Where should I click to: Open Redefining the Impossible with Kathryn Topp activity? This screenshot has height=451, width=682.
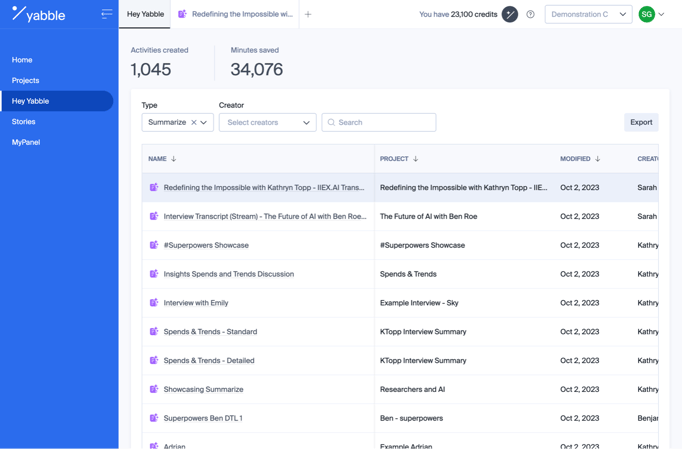pos(264,187)
